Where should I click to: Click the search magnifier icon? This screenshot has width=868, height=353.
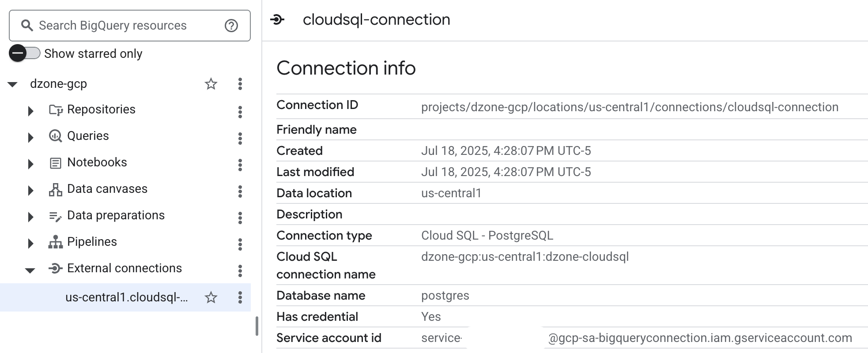(x=27, y=26)
